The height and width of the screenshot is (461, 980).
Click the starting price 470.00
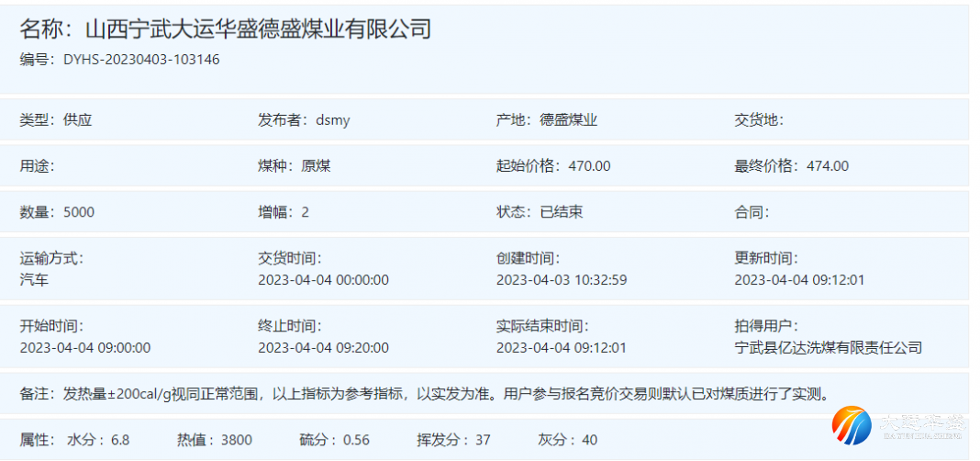(589, 166)
